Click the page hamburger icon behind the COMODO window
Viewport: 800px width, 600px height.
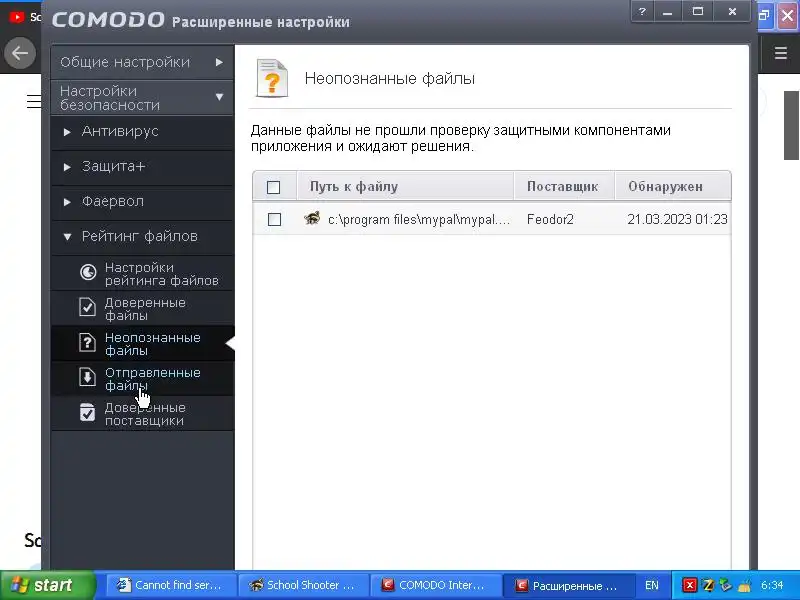[x=34, y=101]
